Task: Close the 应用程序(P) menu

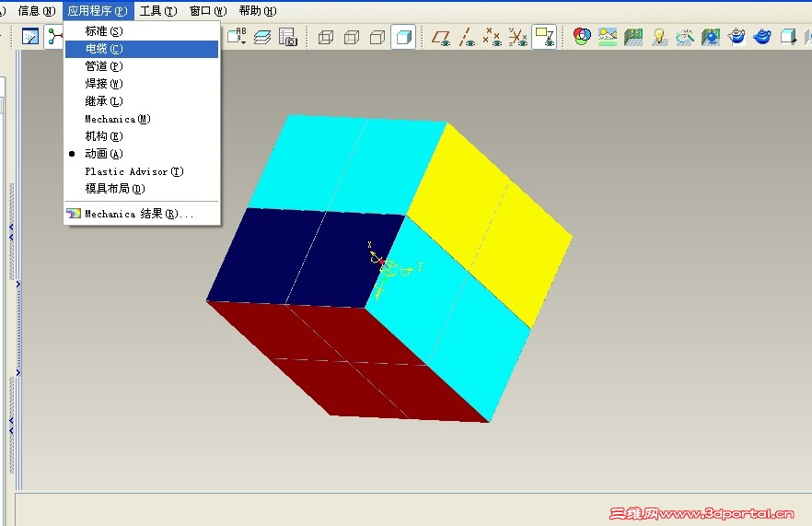Action: 98,11
